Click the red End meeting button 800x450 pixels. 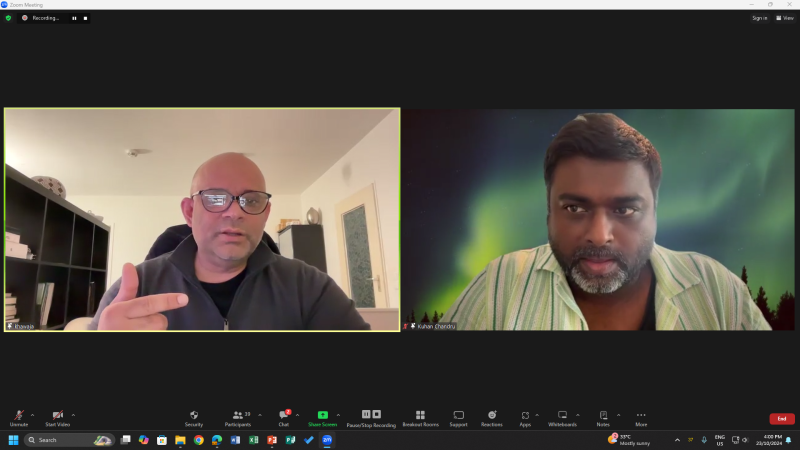[x=782, y=418]
